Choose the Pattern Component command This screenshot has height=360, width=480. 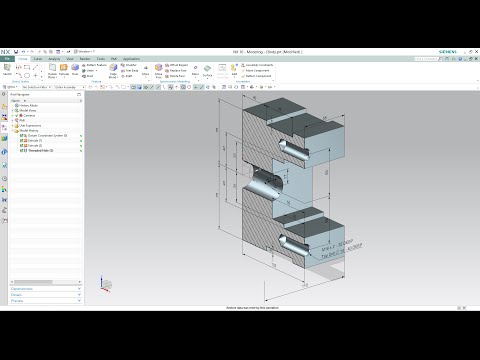click(x=256, y=76)
